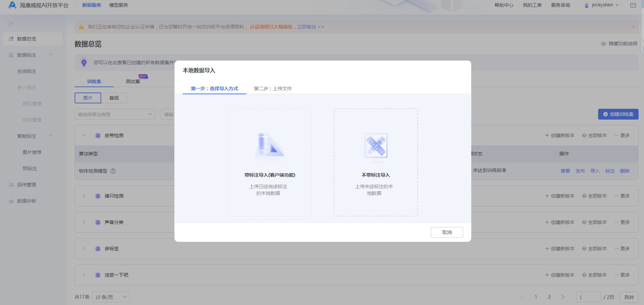644x305 pixels.
Task: Open the 立即前往 certification link
Action: point(306,26)
